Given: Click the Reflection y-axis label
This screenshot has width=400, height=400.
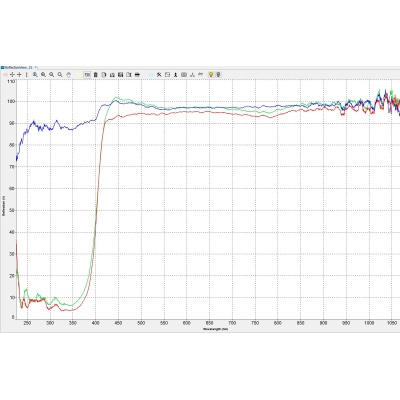Looking at the screenshot, I should coord(4,206).
